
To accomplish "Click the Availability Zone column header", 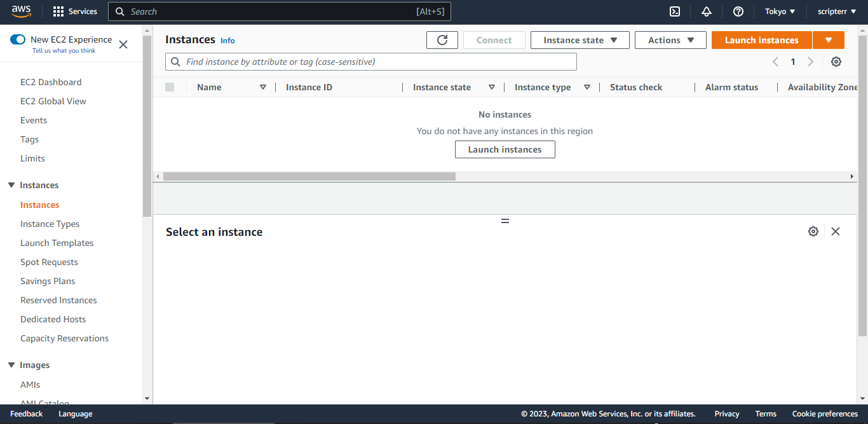I will coord(822,87).
